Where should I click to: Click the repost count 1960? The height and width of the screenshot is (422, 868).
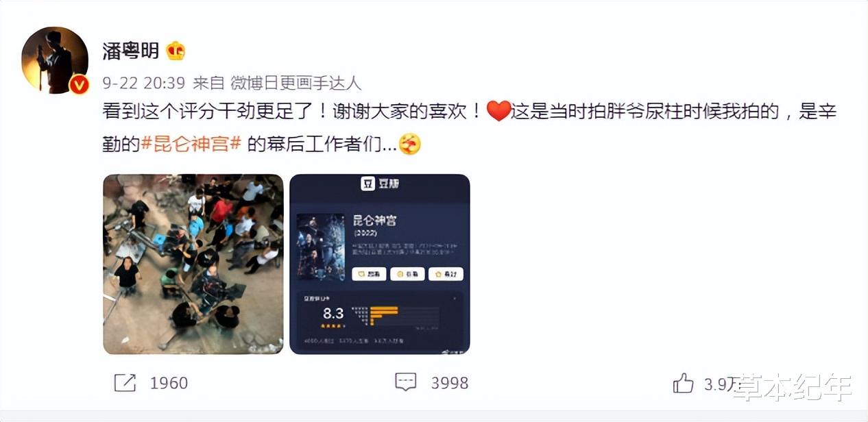[169, 383]
